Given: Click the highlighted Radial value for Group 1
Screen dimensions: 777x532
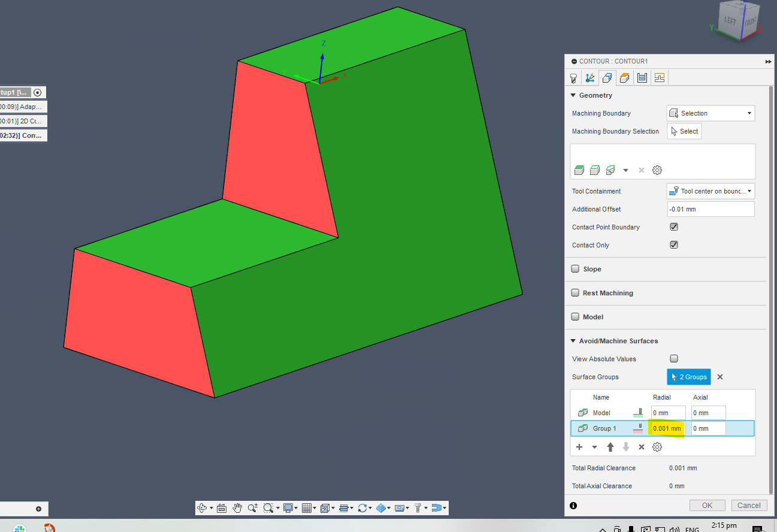Looking at the screenshot, I should click(667, 428).
